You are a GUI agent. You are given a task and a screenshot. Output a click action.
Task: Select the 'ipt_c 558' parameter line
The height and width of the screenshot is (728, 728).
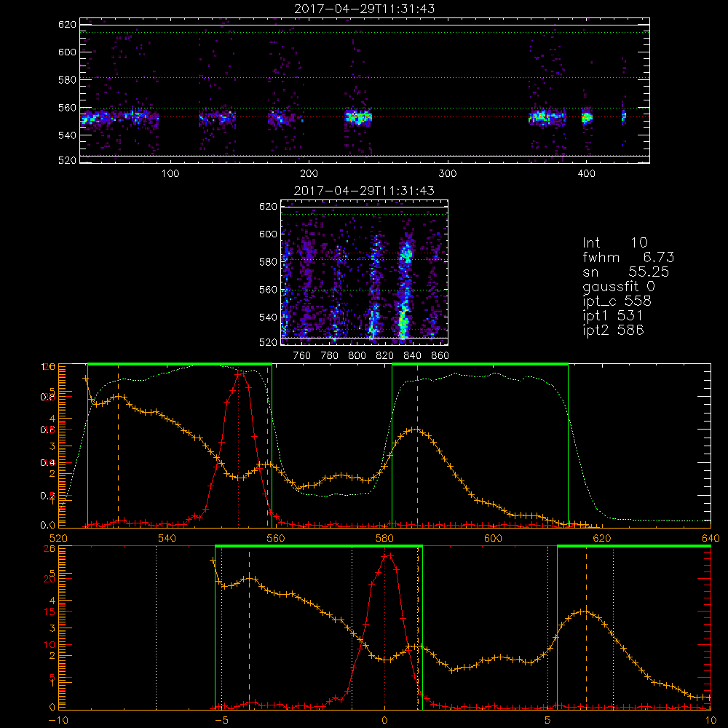[x=617, y=301]
